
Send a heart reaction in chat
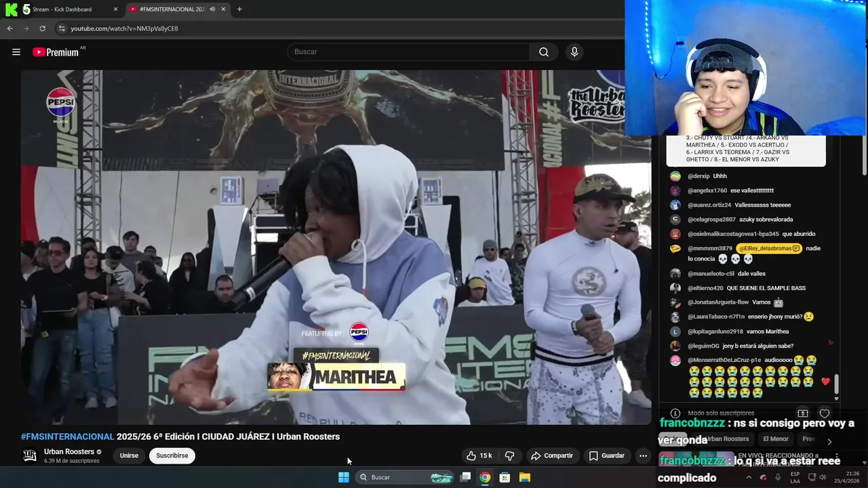(x=825, y=413)
